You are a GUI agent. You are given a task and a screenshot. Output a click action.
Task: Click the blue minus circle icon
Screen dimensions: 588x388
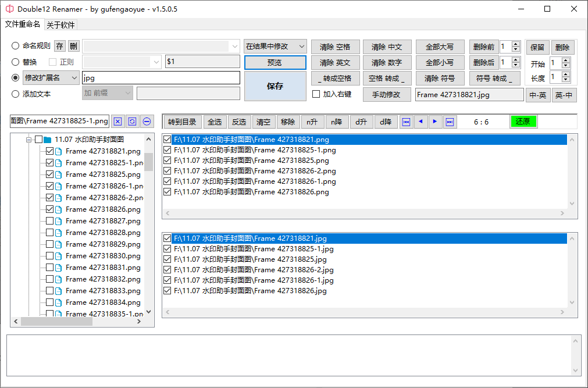147,122
